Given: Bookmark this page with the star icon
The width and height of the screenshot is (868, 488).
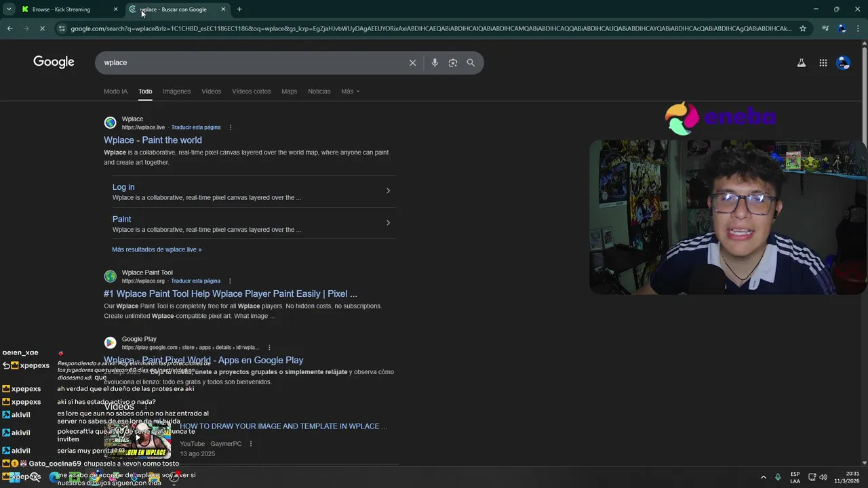Looking at the screenshot, I should (803, 28).
